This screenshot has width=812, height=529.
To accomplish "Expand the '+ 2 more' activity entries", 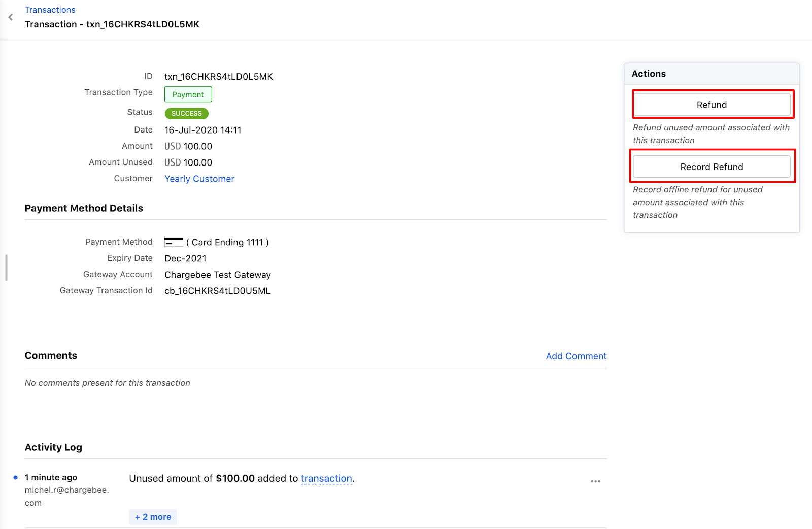I will [153, 517].
